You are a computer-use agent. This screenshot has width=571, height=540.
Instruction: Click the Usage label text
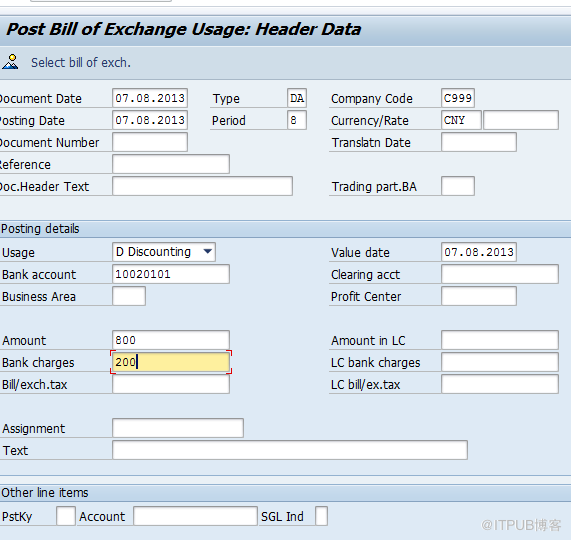pyautogui.click(x=19, y=253)
